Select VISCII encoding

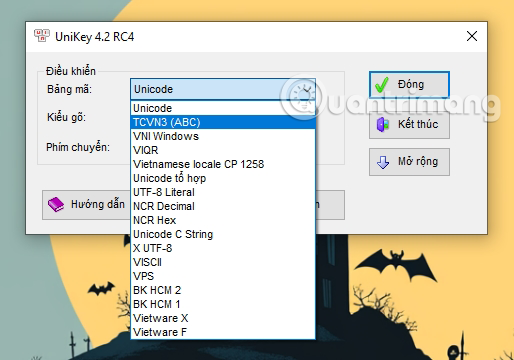click(x=223, y=262)
